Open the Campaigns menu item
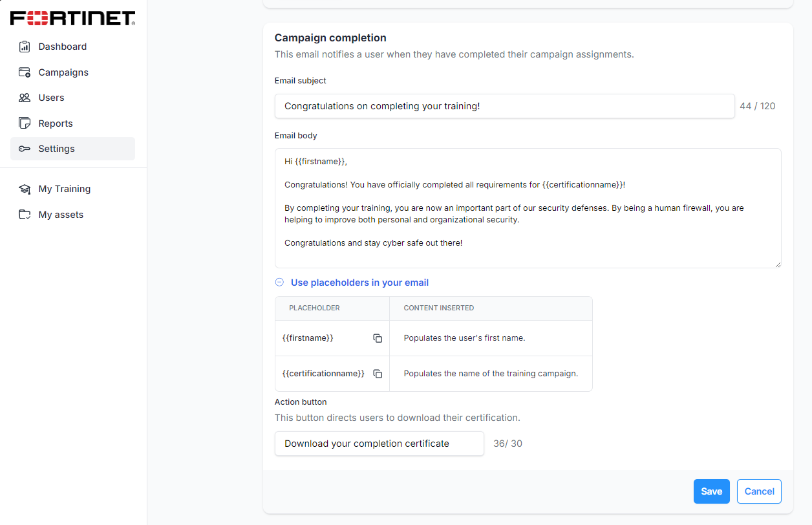Screen dimensions: 812x525 [x=63, y=72]
